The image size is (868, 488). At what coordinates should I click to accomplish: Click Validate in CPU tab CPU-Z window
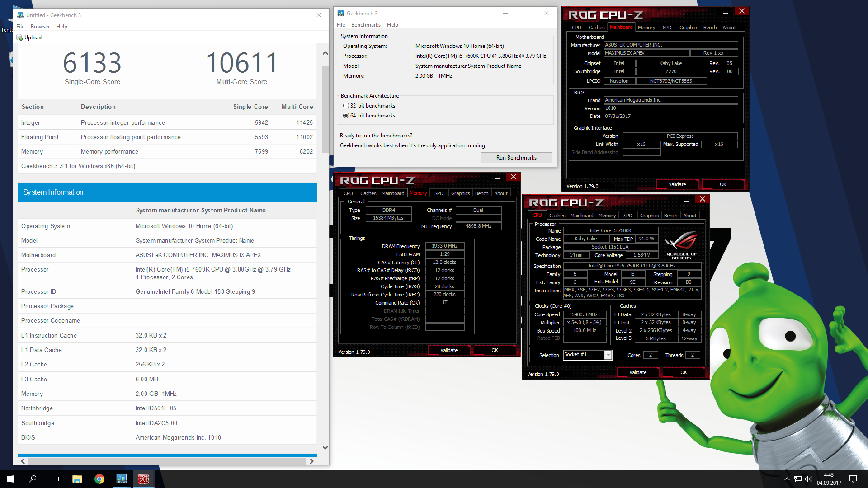coord(638,372)
